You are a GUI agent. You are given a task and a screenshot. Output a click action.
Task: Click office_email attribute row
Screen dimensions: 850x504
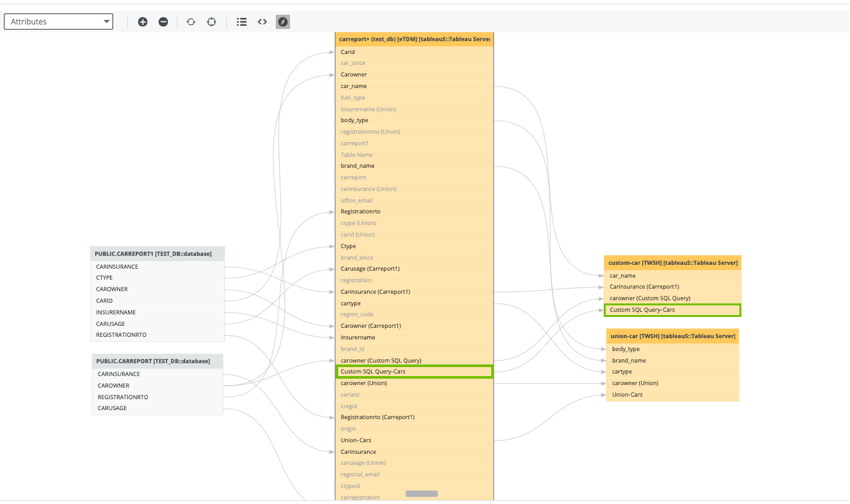coord(415,201)
